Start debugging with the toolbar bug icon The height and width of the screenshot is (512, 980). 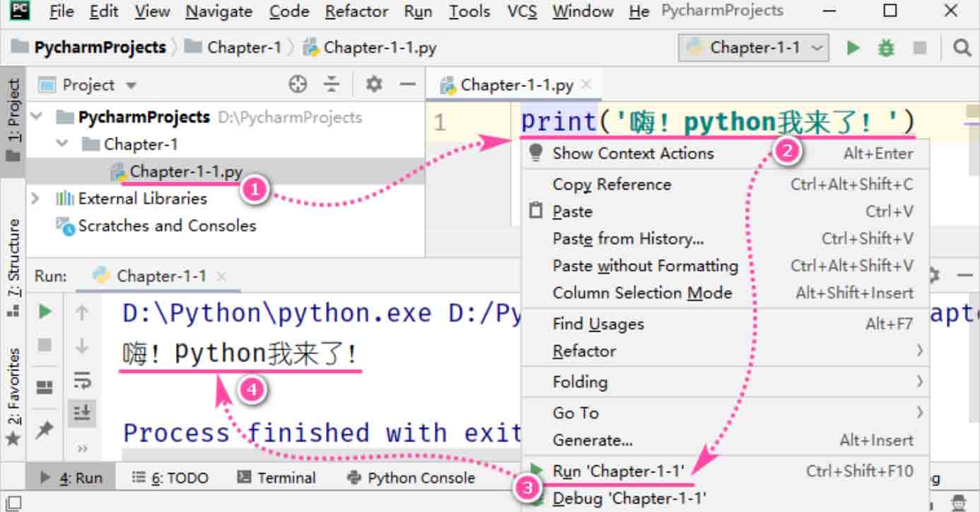click(885, 47)
